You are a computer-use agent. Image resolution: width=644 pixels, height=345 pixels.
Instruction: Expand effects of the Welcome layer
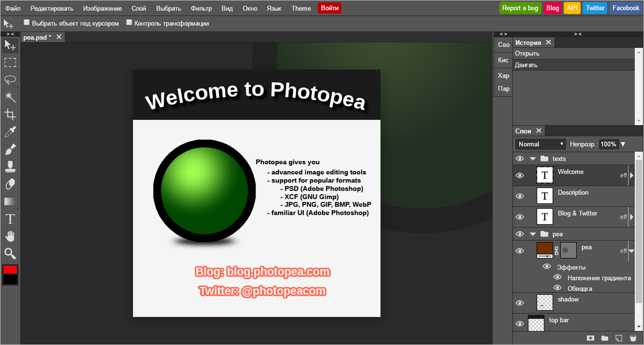point(631,175)
